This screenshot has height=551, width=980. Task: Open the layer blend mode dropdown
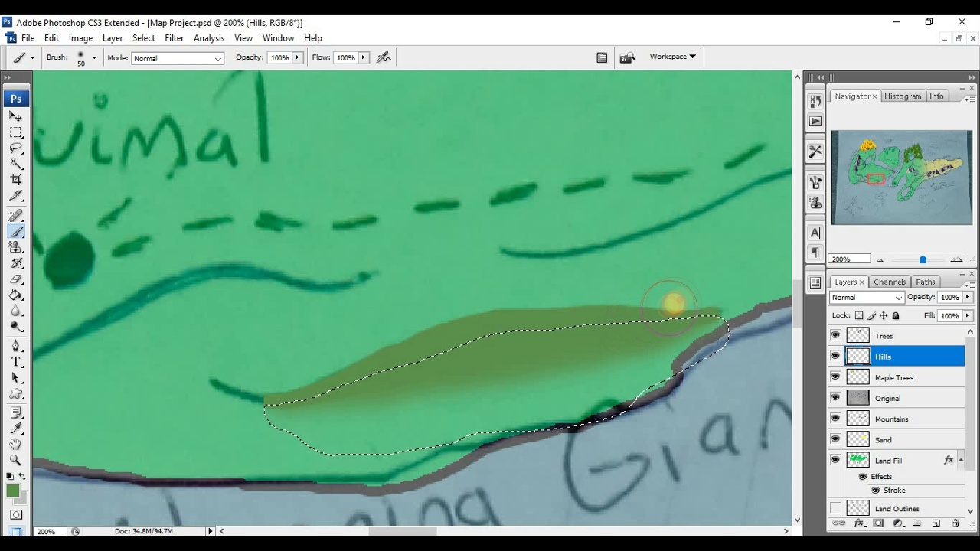[867, 298]
